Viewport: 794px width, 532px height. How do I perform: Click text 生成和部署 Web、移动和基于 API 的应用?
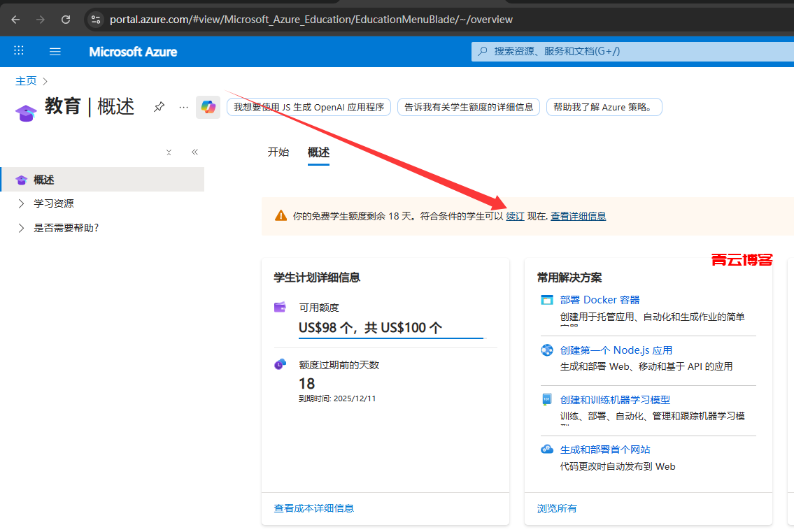646,366
